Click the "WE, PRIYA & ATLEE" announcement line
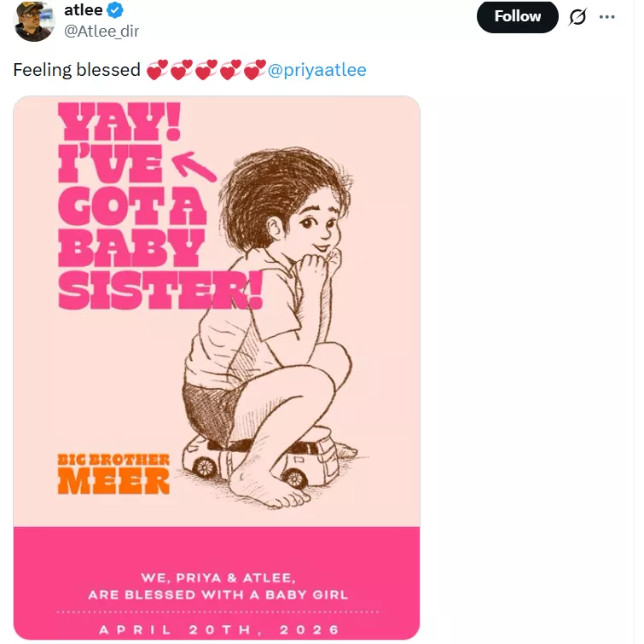The image size is (644, 644). click(218, 577)
